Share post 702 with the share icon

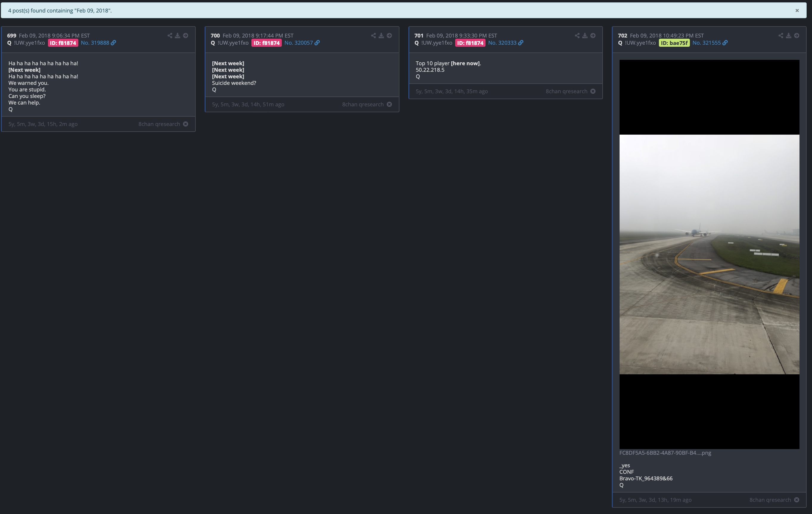pos(781,35)
